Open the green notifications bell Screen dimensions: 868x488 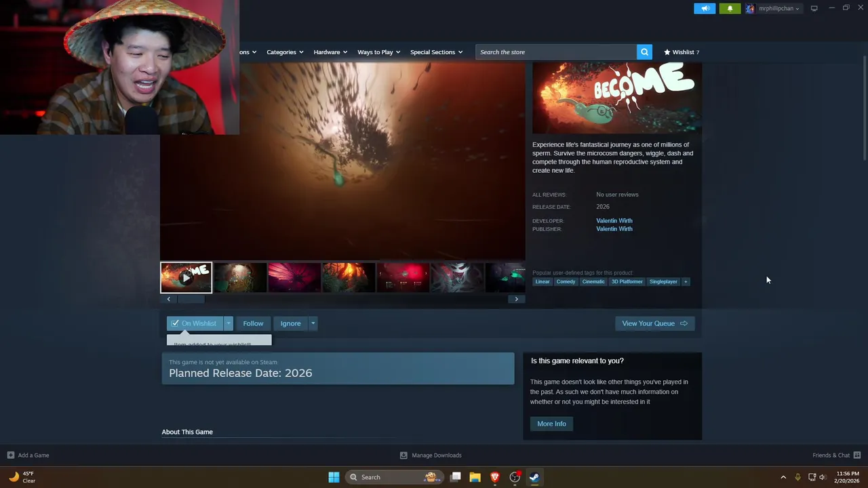coord(730,8)
